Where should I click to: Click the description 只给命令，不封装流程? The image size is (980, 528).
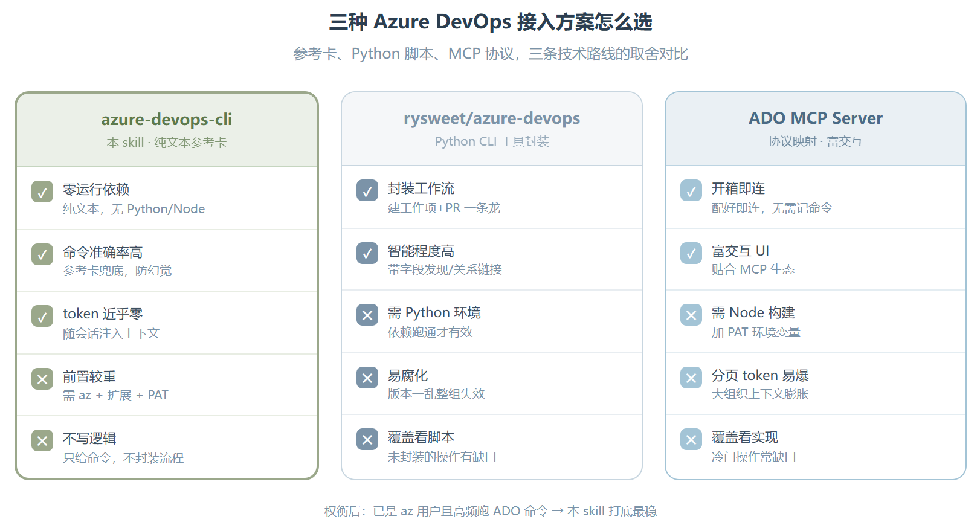coord(123,458)
